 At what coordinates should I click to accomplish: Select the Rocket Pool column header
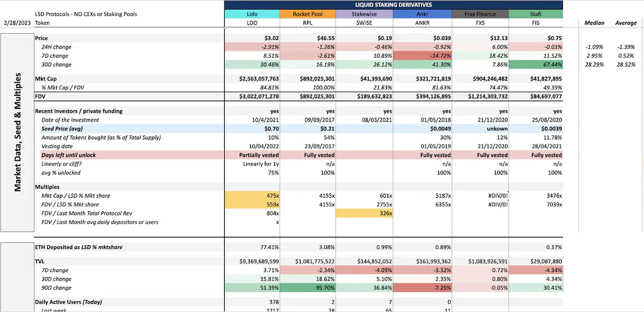click(x=308, y=14)
